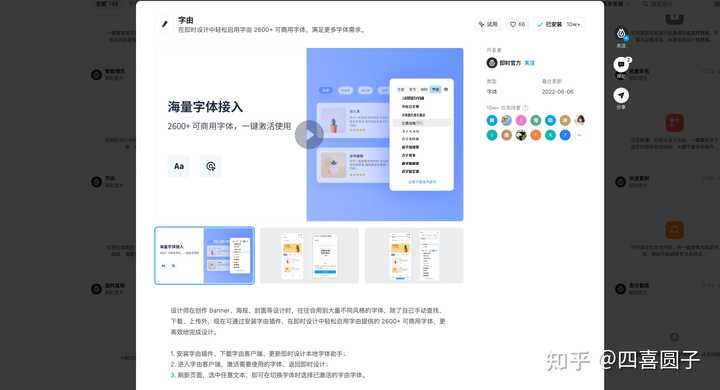The image size is (720, 390).
Task: Open the pink user avatar
Action: [x=521, y=120]
